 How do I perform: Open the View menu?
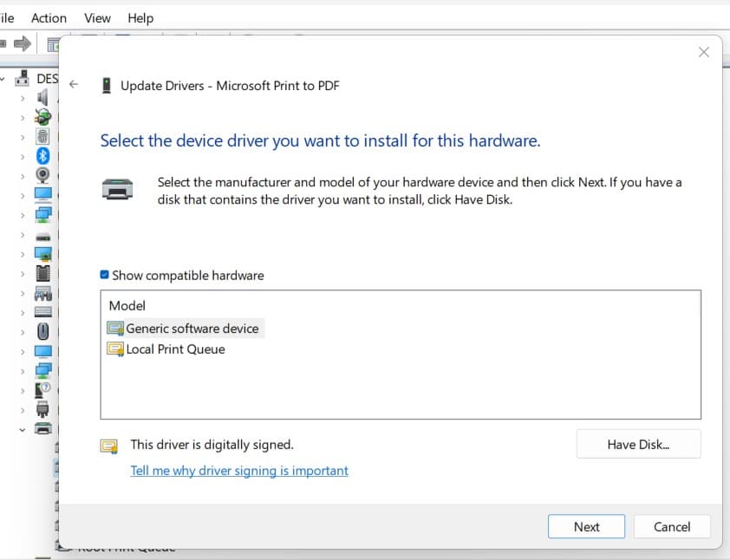(x=97, y=18)
